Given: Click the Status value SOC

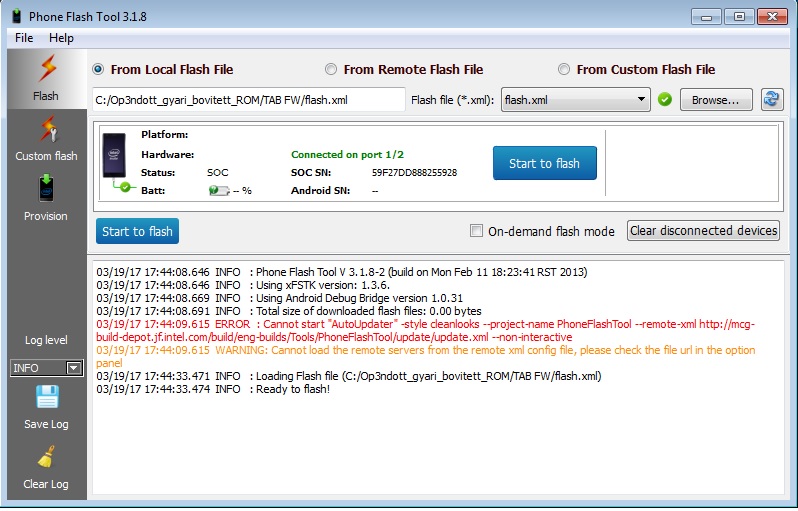Looking at the screenshot, I should coord(218,173).
